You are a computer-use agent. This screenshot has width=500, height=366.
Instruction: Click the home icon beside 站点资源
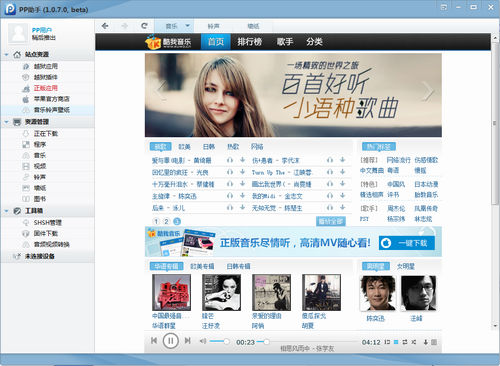tap(17, 54)
